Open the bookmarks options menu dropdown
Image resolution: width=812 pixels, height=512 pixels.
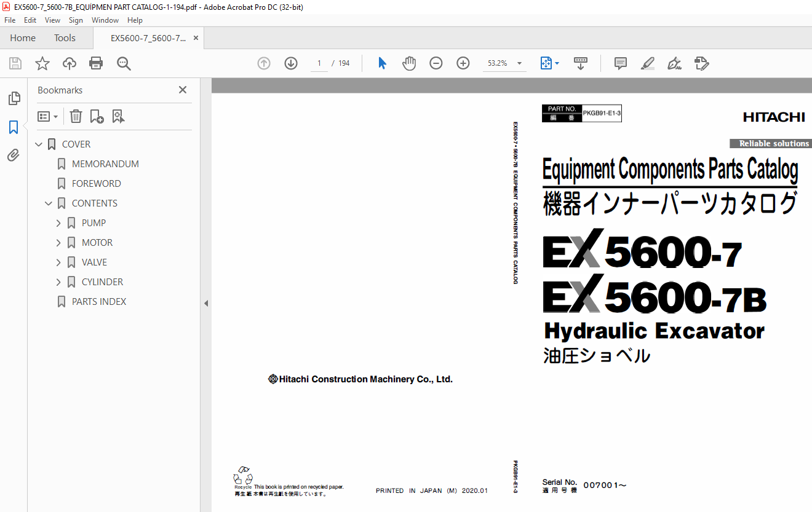coord(47,116)
